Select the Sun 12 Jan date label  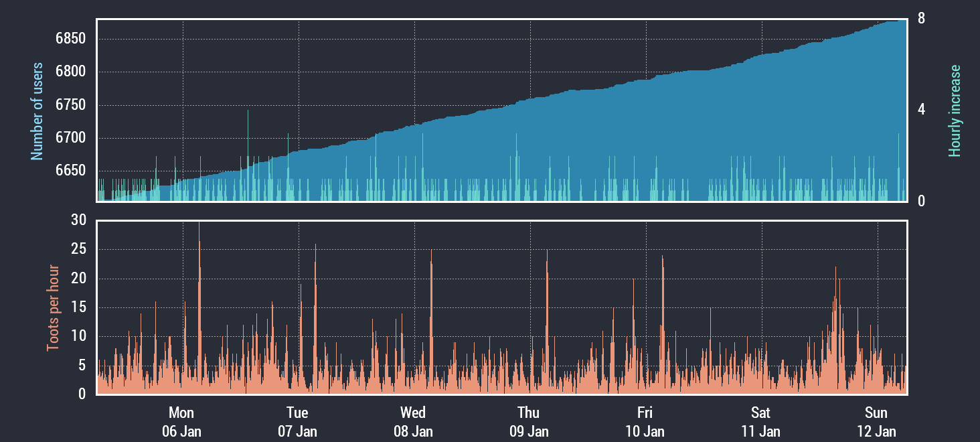point(876,421)
